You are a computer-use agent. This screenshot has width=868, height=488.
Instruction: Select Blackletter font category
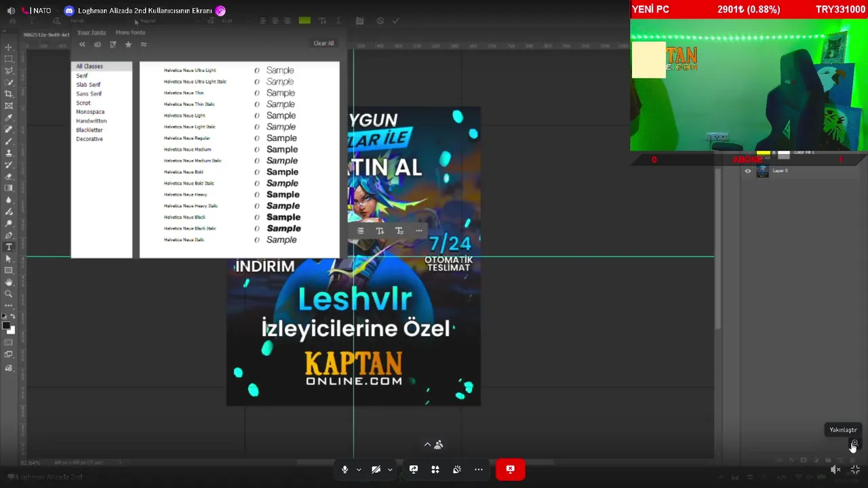(90, 130)
